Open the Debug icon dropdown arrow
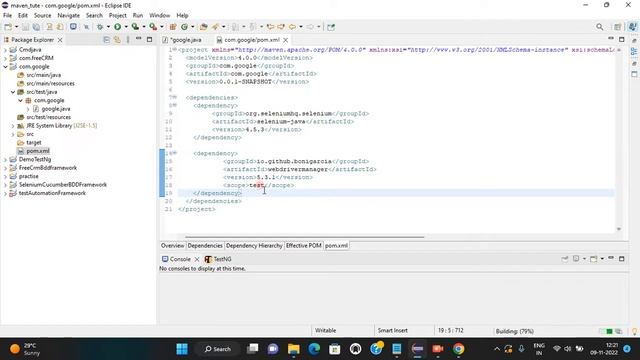Image resolution: width=640 pixels, height=360 pixels. [x=108, y=27]
